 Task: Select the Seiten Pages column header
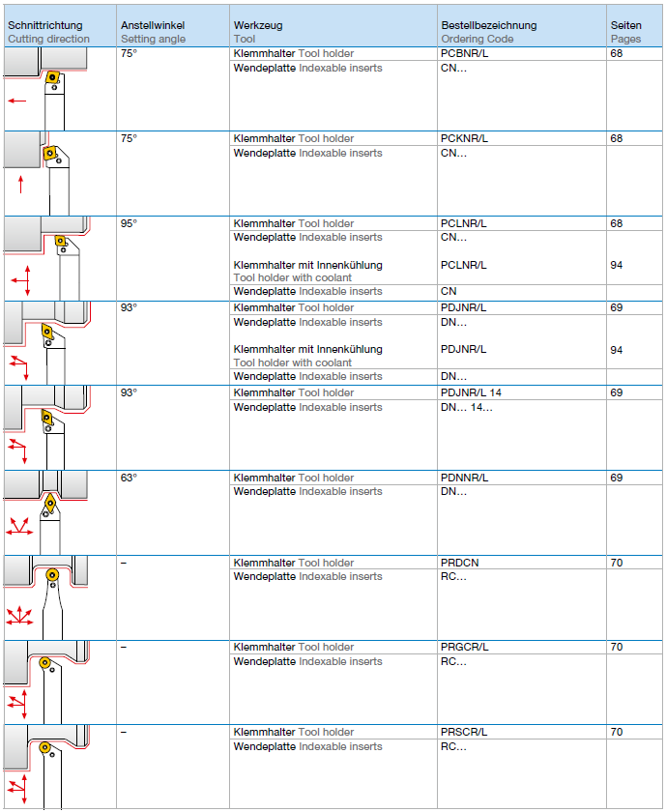tap(625, 32)
